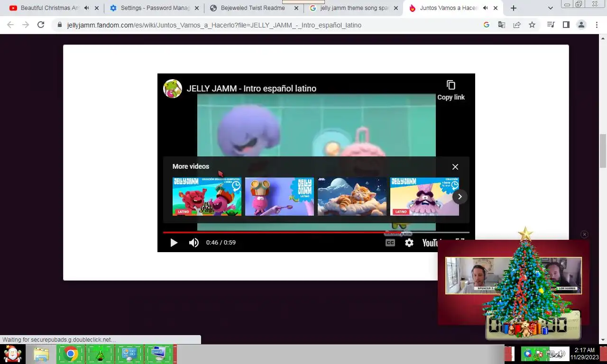Click the blue circular system tray icon
607x364 pixels.
[x=528, y=354]
